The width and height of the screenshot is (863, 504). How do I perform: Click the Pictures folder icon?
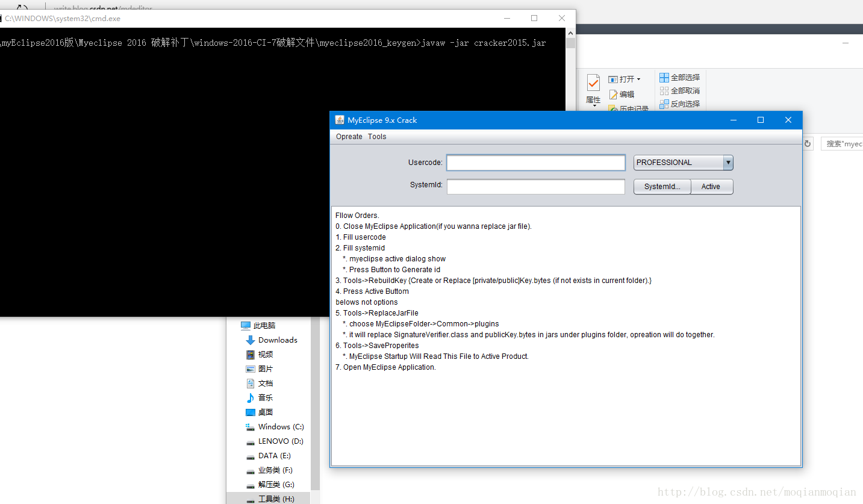(251, 369)
